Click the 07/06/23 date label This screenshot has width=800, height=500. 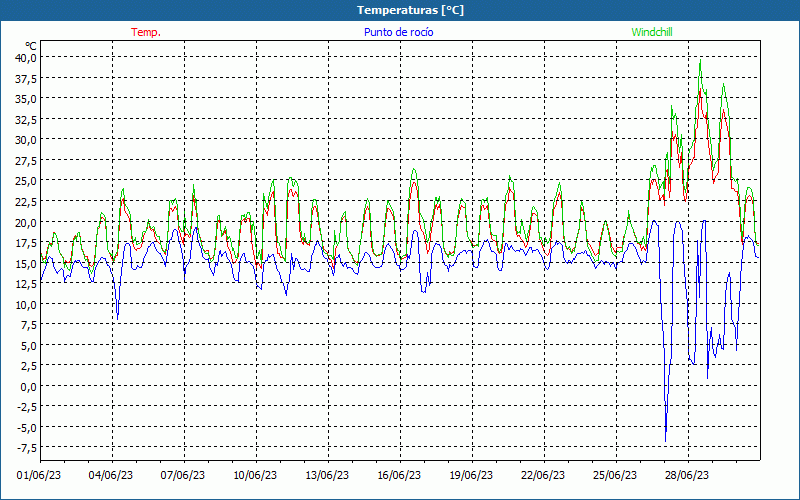coord(183,476)
